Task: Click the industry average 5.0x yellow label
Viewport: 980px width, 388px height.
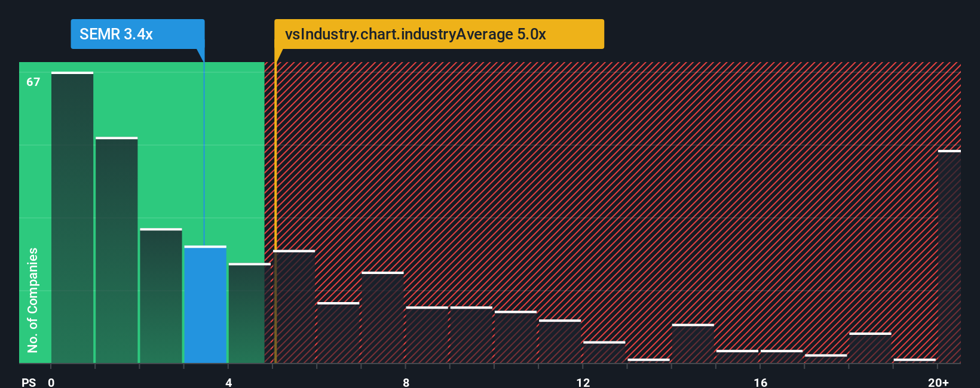Action: (x=439, y=34)
